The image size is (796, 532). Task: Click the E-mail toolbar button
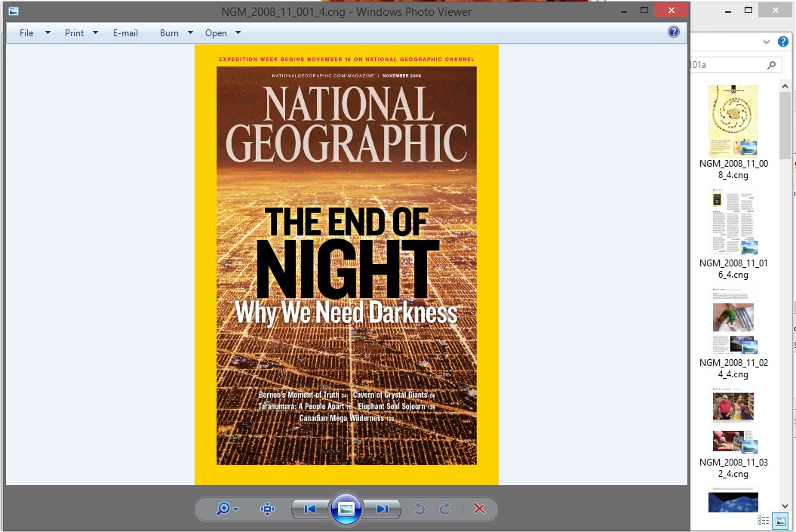125,33
